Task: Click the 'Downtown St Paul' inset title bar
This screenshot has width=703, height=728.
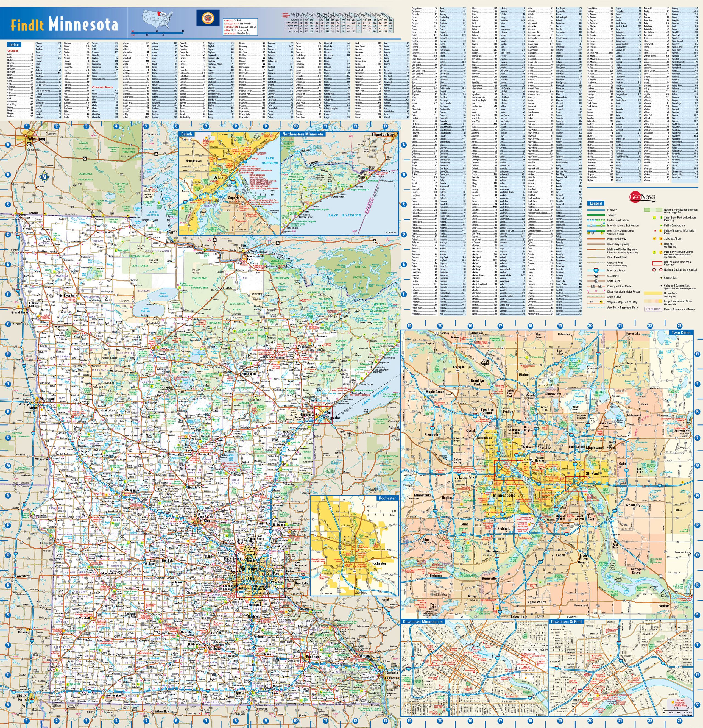Action: point(566,621)
